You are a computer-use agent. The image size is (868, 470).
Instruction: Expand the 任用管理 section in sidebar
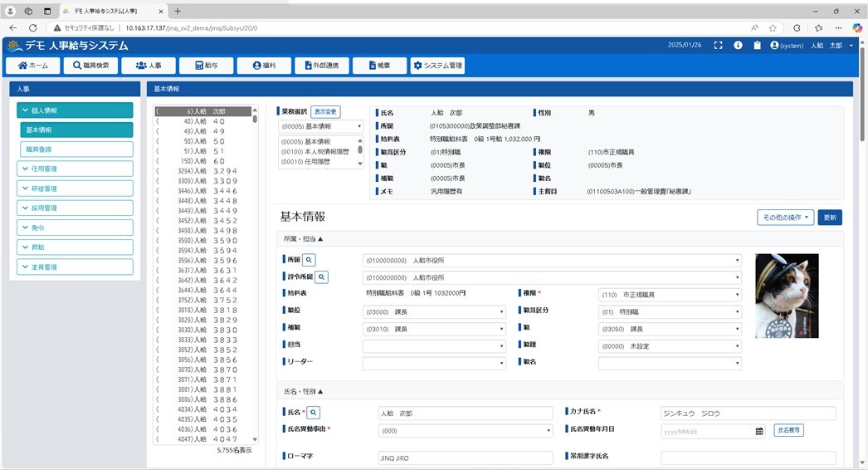pos(75,169)
